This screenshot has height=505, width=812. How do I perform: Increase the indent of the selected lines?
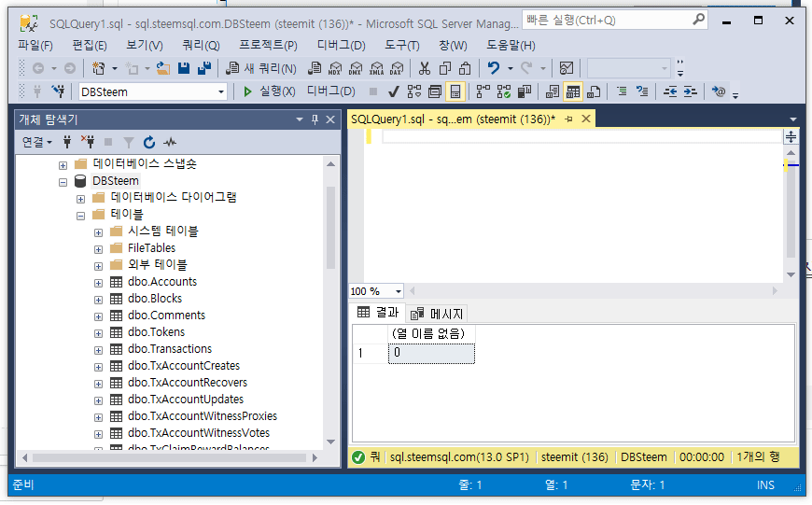[691, 91]
